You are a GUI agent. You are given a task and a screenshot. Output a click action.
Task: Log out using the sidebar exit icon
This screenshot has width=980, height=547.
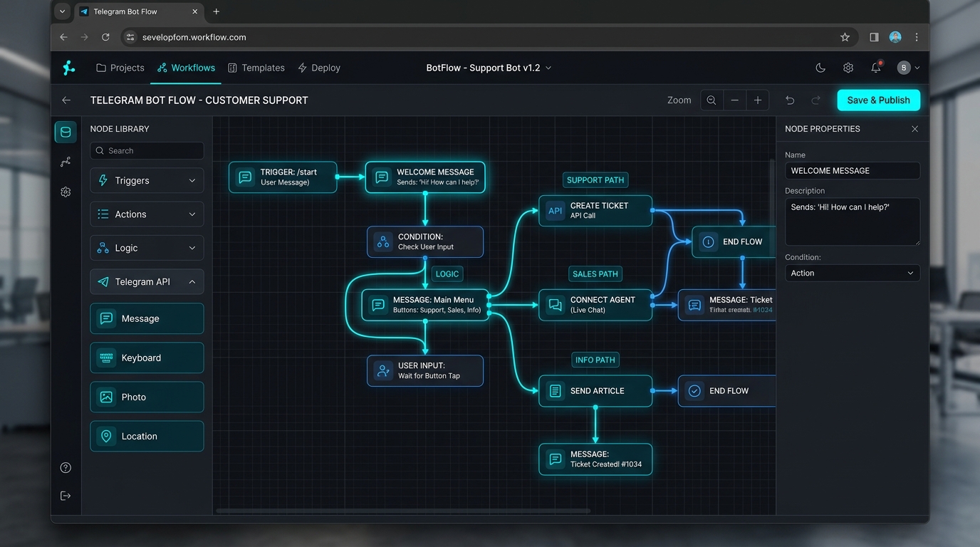pos(66,496)
